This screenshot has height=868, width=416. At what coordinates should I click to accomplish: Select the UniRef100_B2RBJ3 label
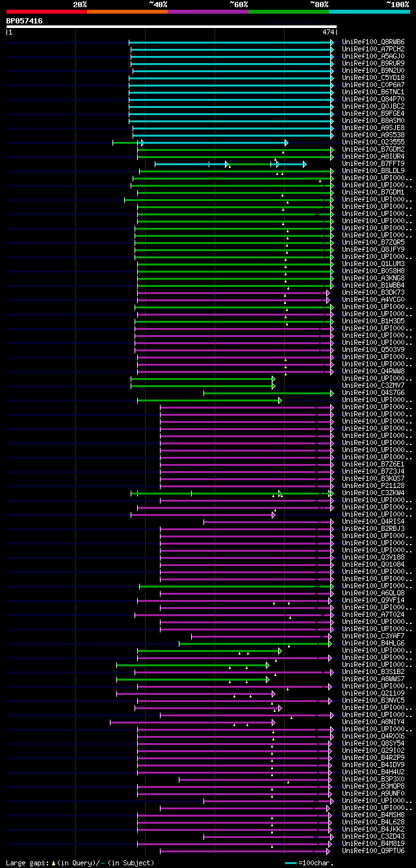click(x=373, y=528)
